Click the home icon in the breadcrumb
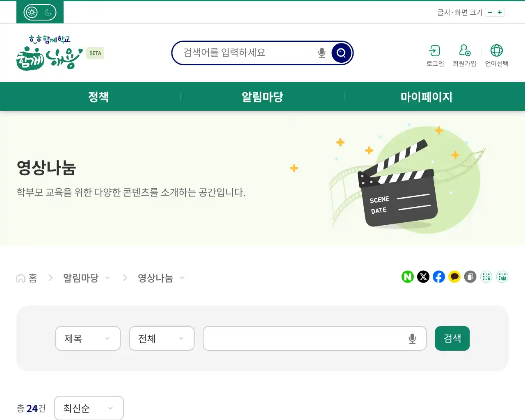The height and width of the screenshot is (420, 525). click(21, 278)
